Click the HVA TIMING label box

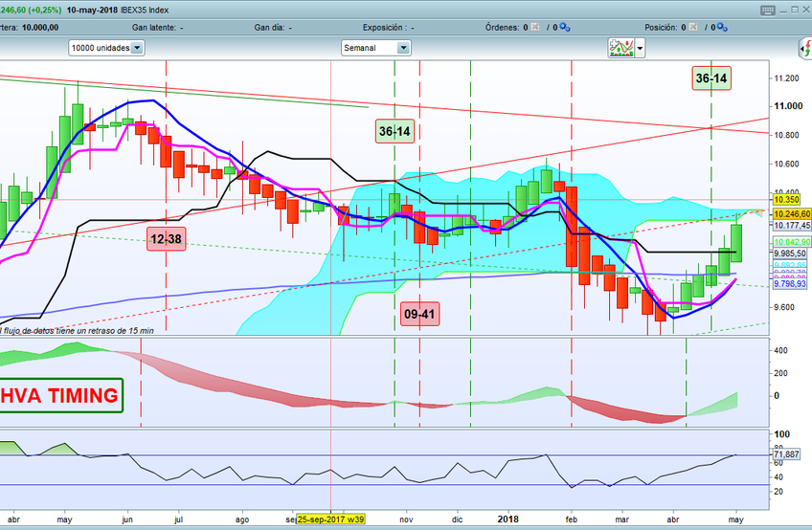(59, 395)
